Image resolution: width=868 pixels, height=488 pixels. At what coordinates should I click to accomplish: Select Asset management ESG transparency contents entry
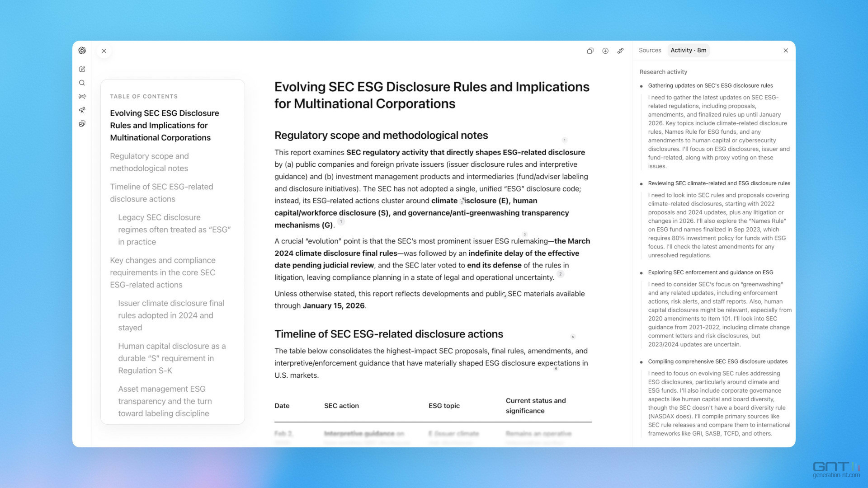tap(165, 401)
